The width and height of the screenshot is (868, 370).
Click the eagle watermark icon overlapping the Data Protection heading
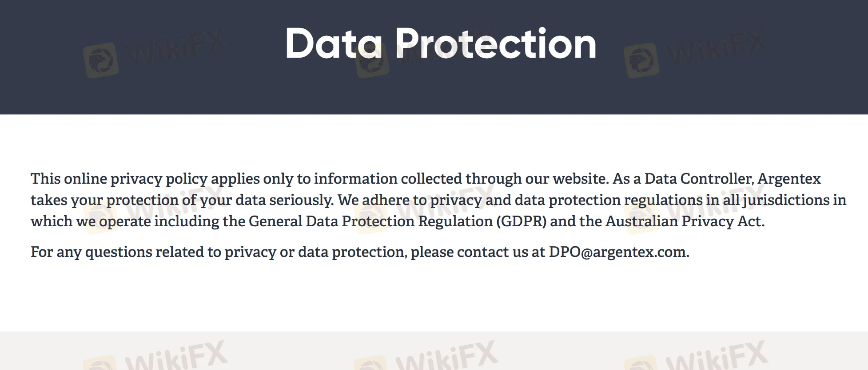[x=372, y=60]
